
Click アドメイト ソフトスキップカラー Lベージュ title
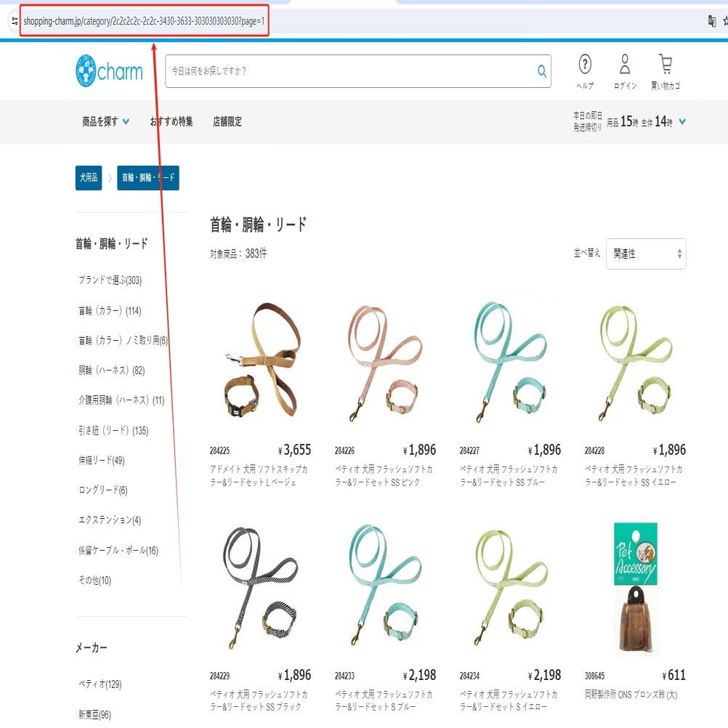(259, 475)
